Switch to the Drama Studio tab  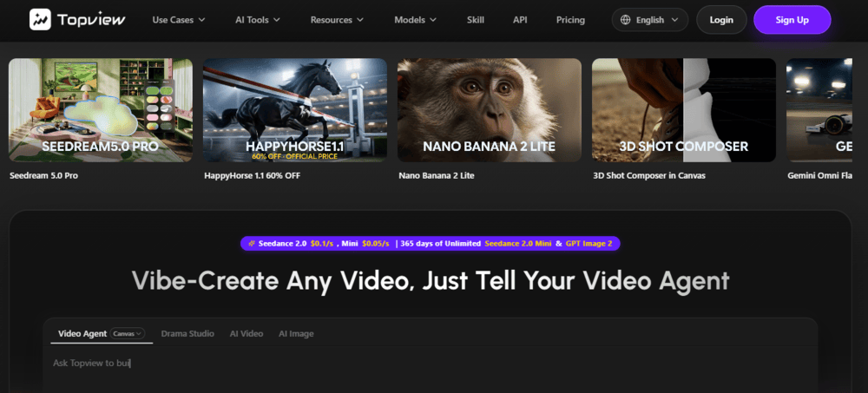187,334
